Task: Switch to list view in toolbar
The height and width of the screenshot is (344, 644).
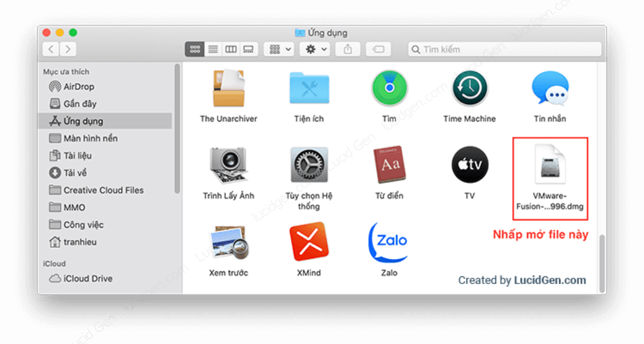Action: point(213,50)
